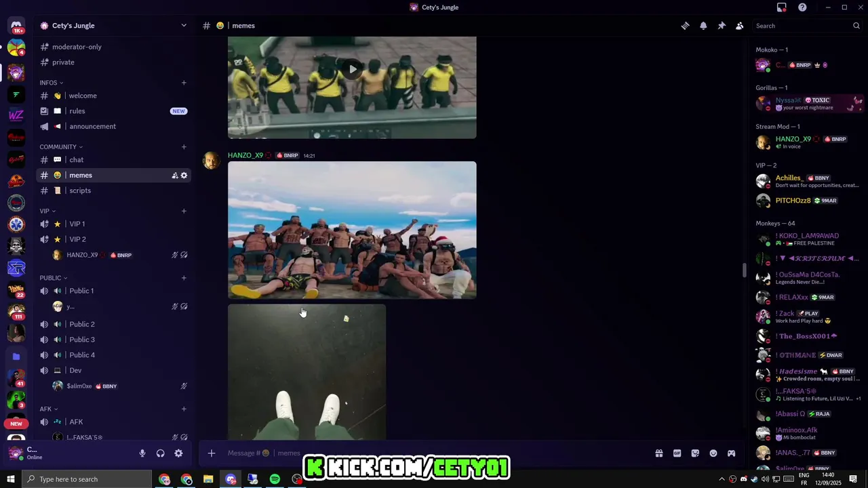Show pinned messages with pin icon

click(x=722, y=26)
